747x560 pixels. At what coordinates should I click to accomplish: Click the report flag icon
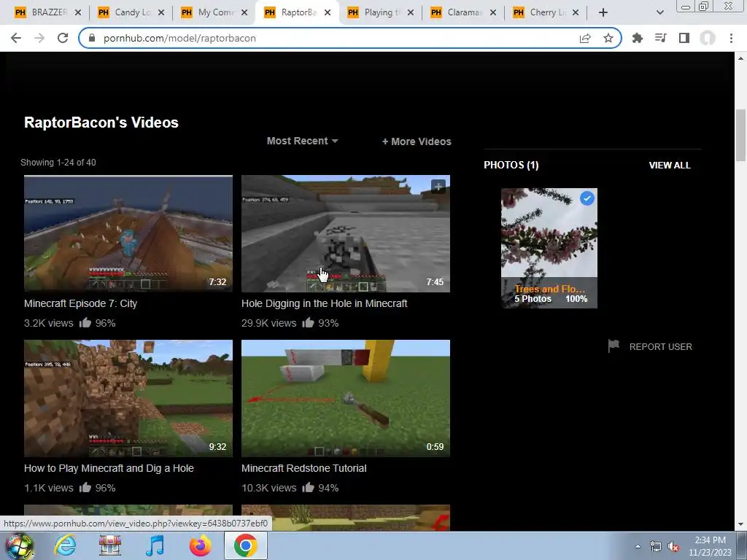[614, 346]
